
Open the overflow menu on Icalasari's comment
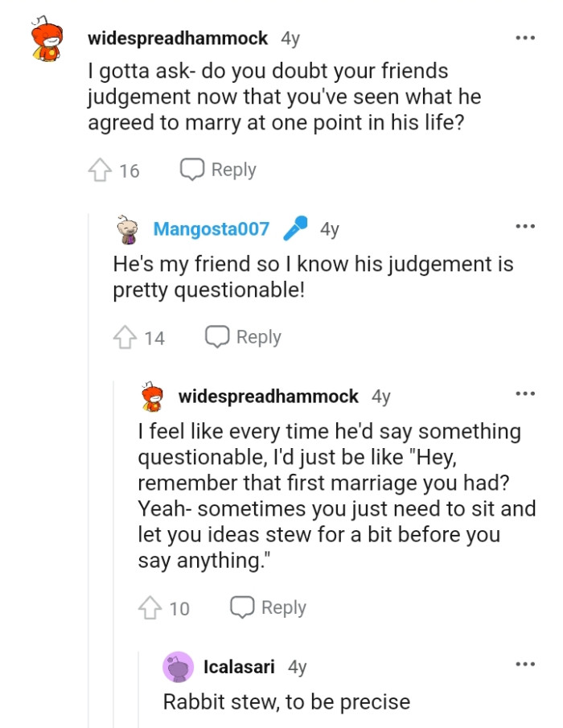[525, 664]
